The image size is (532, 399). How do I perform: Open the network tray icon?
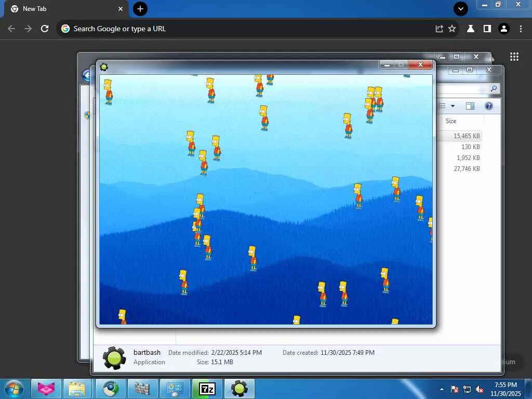[467, 390]
